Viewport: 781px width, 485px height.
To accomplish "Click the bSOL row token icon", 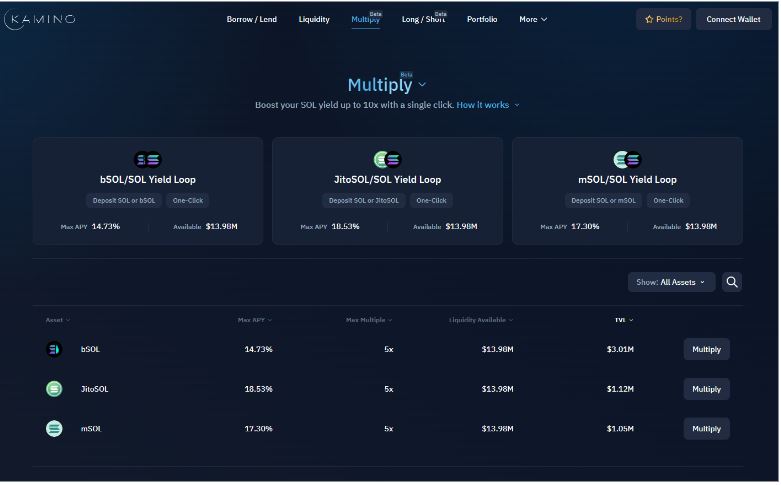I will (x=54, y=350).
